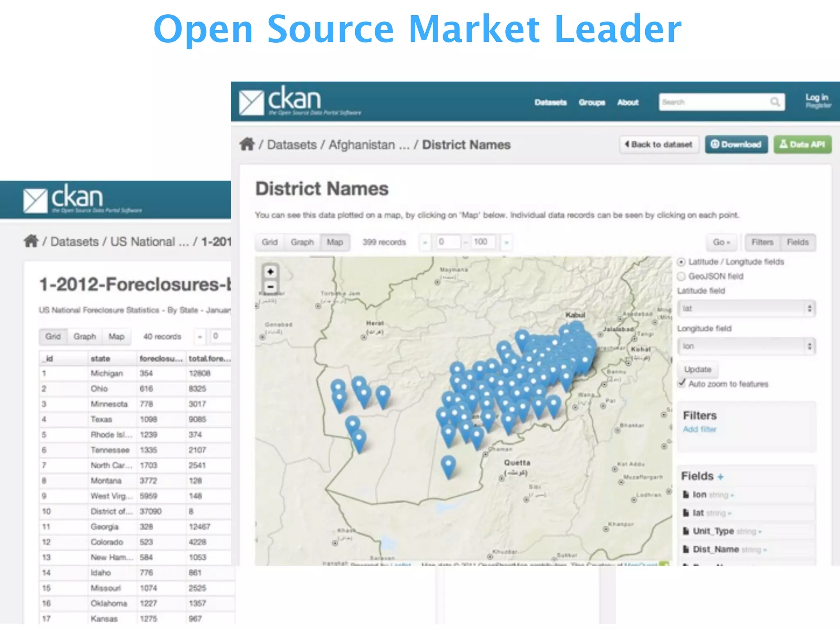Switch to Graph tab in the Foreclosures window
The height and width of the screenshot is (630, 840).
point(84,336)
